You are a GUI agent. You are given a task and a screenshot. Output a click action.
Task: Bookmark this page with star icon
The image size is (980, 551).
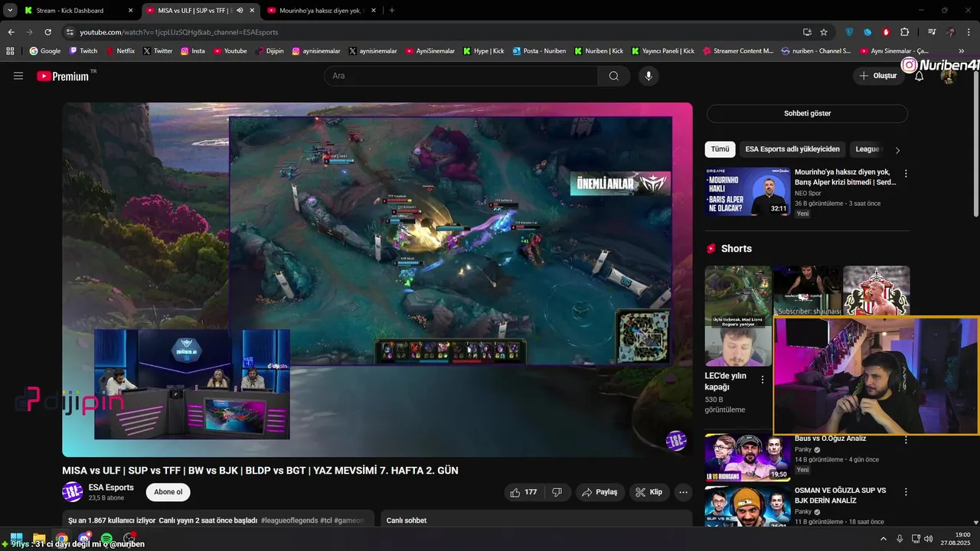pyautogui.click(x=824, y=32)
